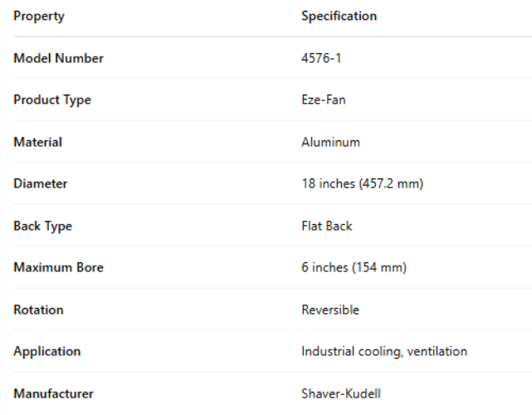Image resolution: width=532 pixels, height=415 pixels.
Task: Select the Rotation row label
Action: (38, 310)
